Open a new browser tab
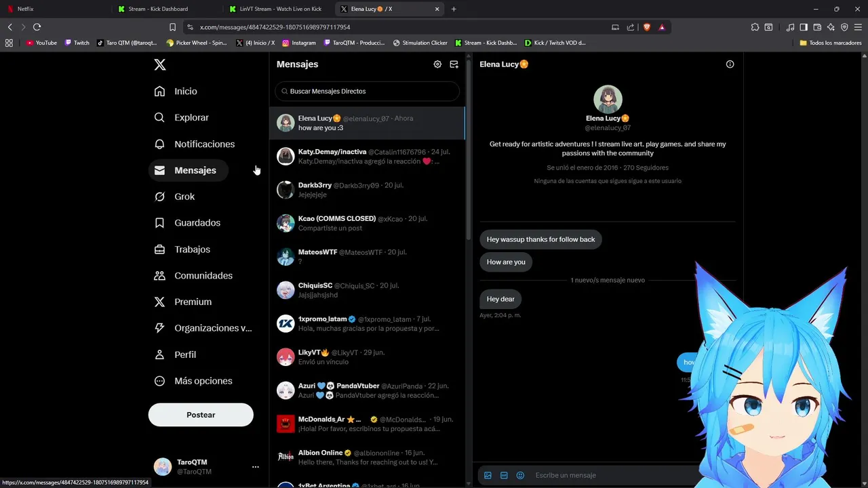868x488 pixels. pos(454,9)
